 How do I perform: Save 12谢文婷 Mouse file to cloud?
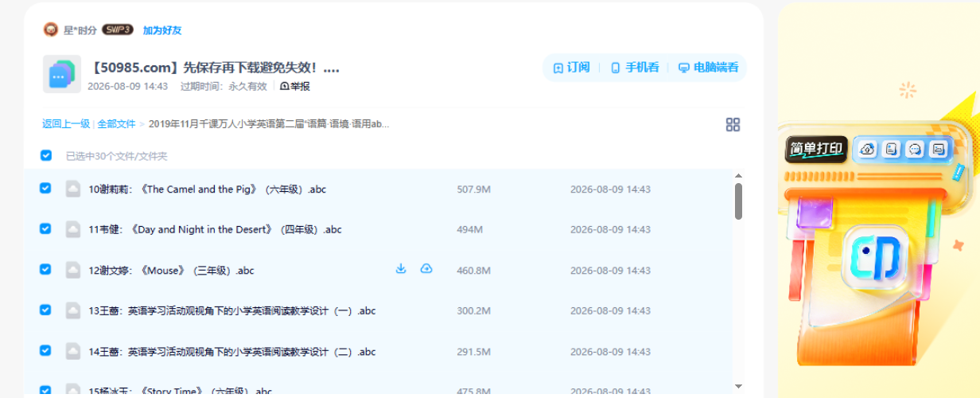tap(426, 269)
